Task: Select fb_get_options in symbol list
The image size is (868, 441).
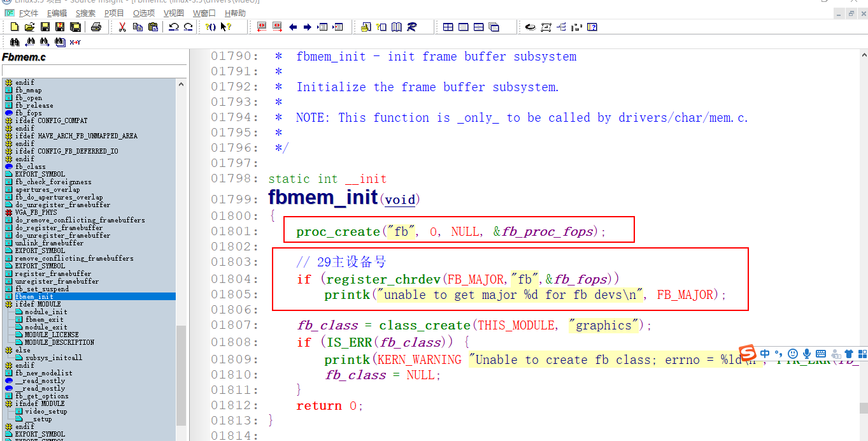Action: [41, 396]
